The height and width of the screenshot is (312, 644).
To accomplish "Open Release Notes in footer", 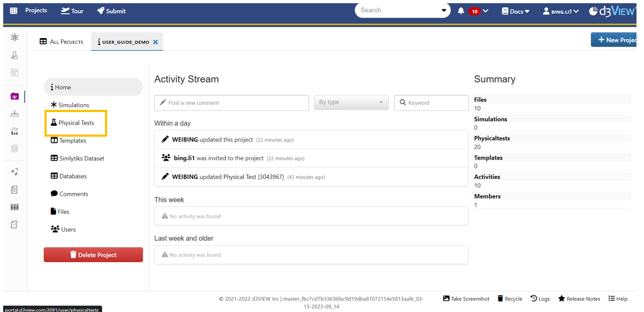I will tap(579, 299).
